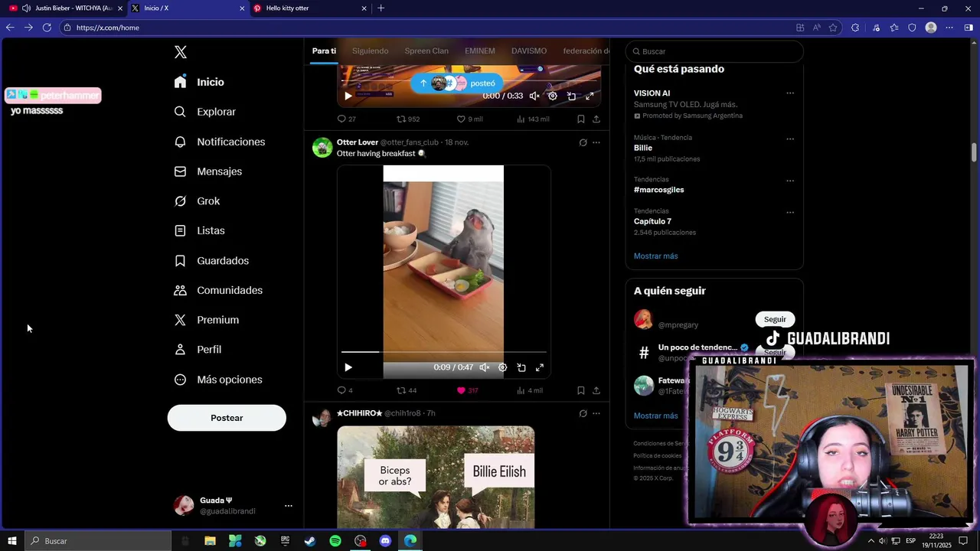
Task: Repost the Otter Lover post
Action: [x=407, y=390]
